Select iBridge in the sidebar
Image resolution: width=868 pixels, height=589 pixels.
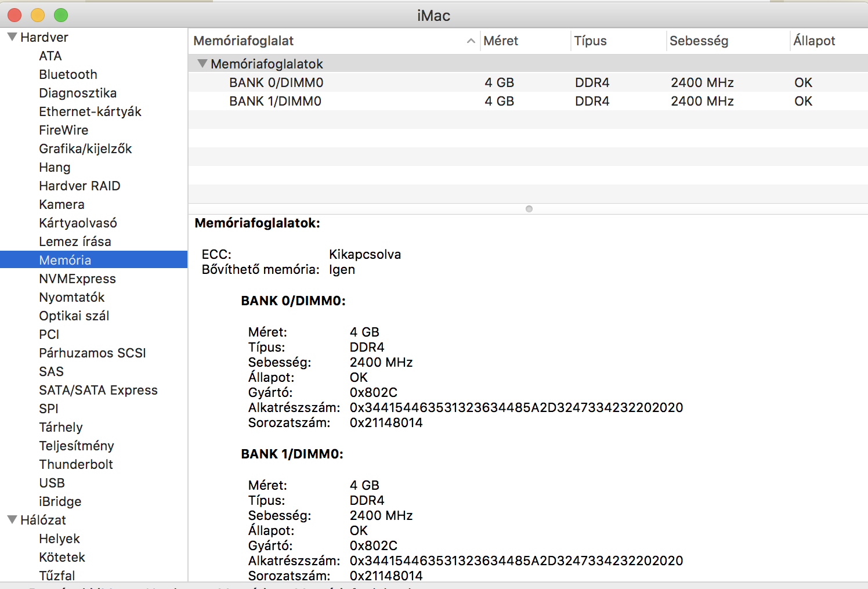coord(60,501)
